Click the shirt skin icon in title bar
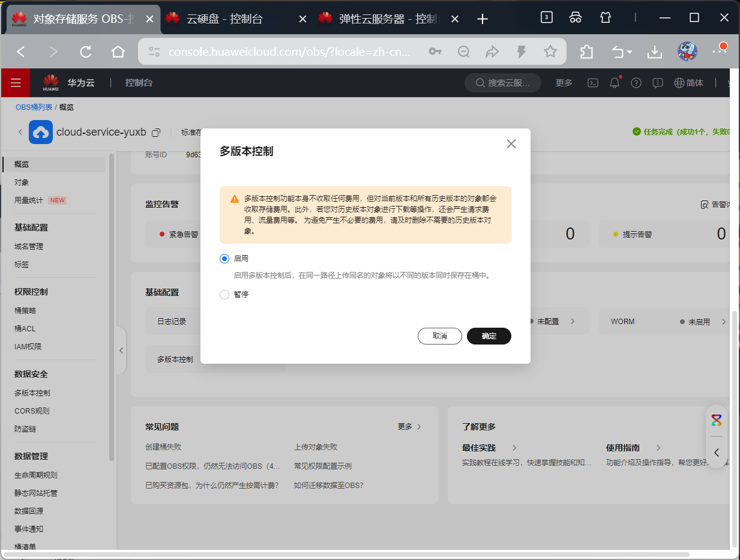Image resolution: width=740 pixels, height=560 pixels. coord(606,17)
